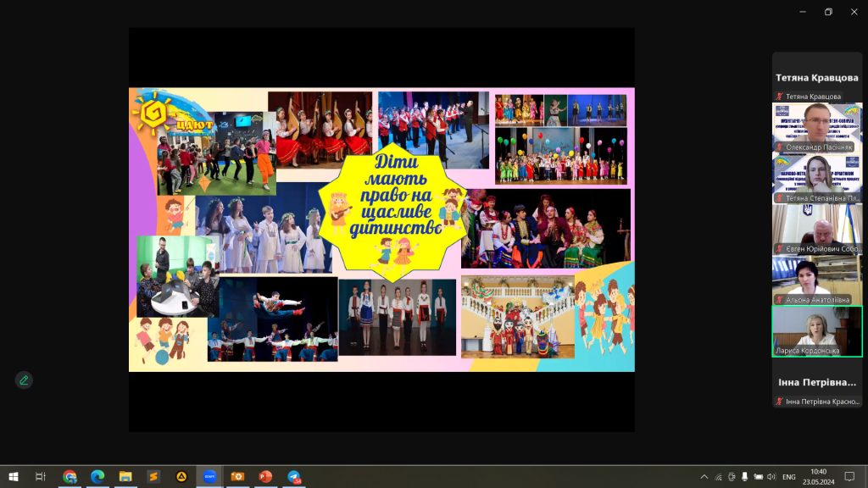Open PowerPoint from the taskbar
The height and width of the screenshot is (488, 868).
[265, 477]
